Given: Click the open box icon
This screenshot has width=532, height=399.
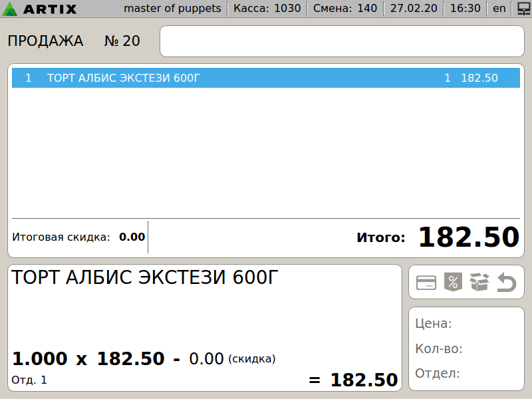Looking at the screenshot, I should click(x=479, y=283).
